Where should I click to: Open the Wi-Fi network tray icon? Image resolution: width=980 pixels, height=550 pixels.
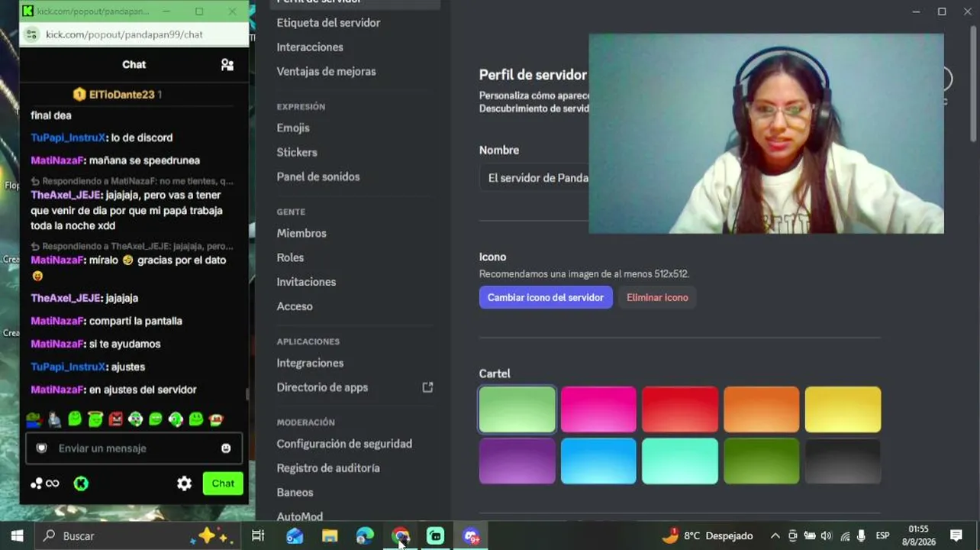click(x=845, y=536)
